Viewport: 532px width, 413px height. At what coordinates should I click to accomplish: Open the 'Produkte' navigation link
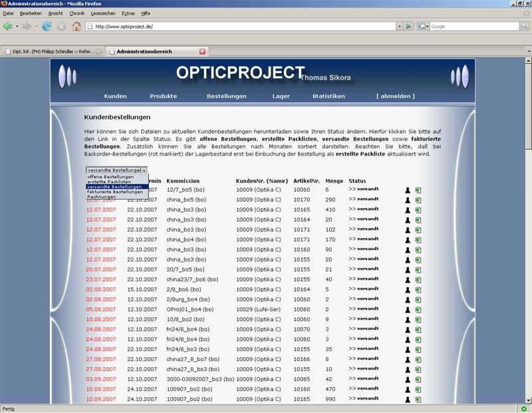pos(163,96)
